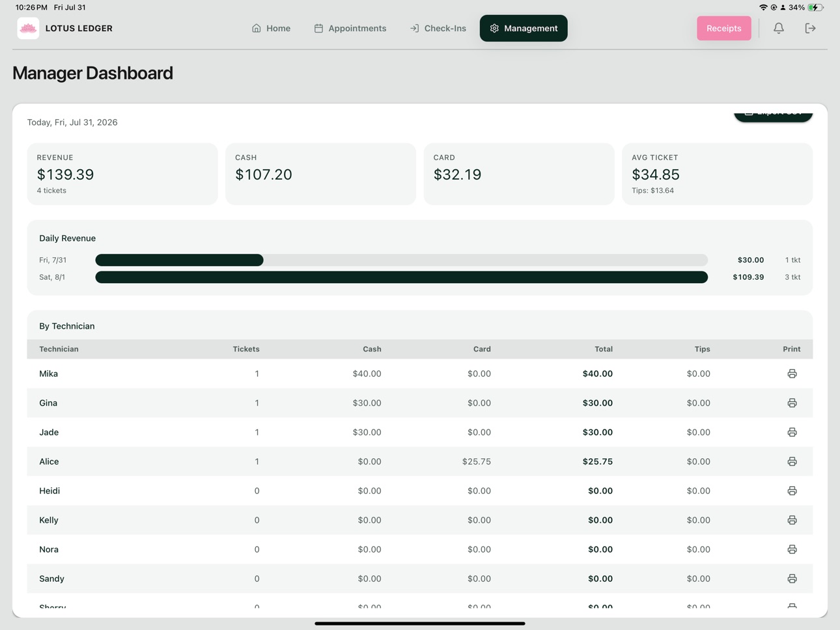Click the Daily Revenue section title
The height and width of the screenshot is (630, 840).
point(67,238)
